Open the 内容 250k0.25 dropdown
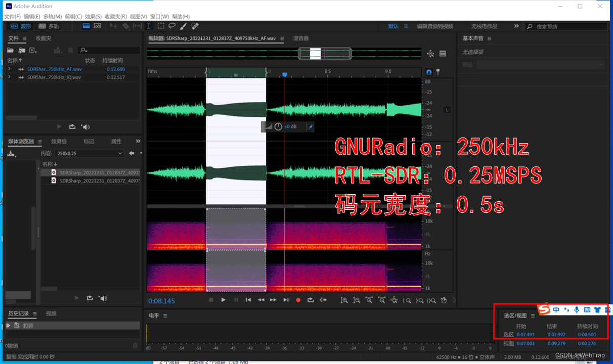 click(x=90, y=153)
